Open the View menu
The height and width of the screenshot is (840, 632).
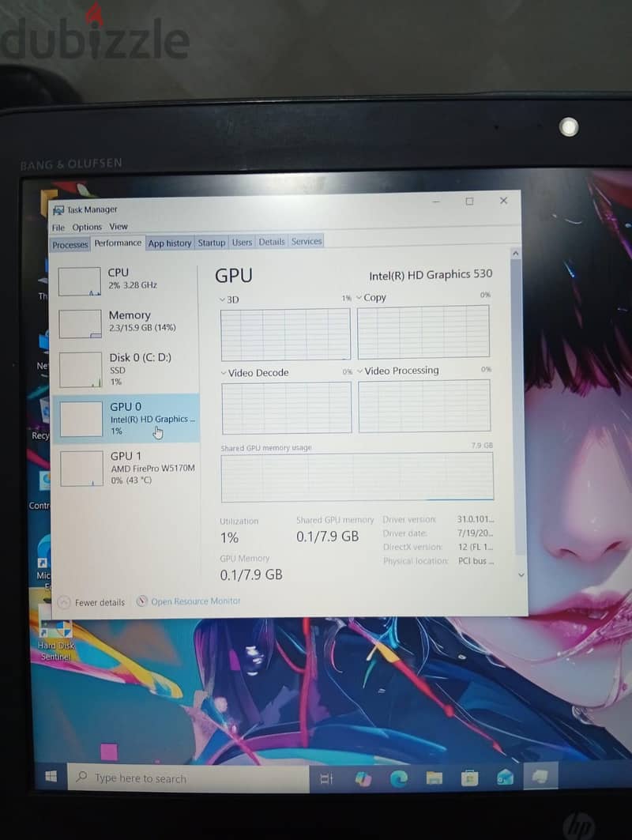(118, 226)
